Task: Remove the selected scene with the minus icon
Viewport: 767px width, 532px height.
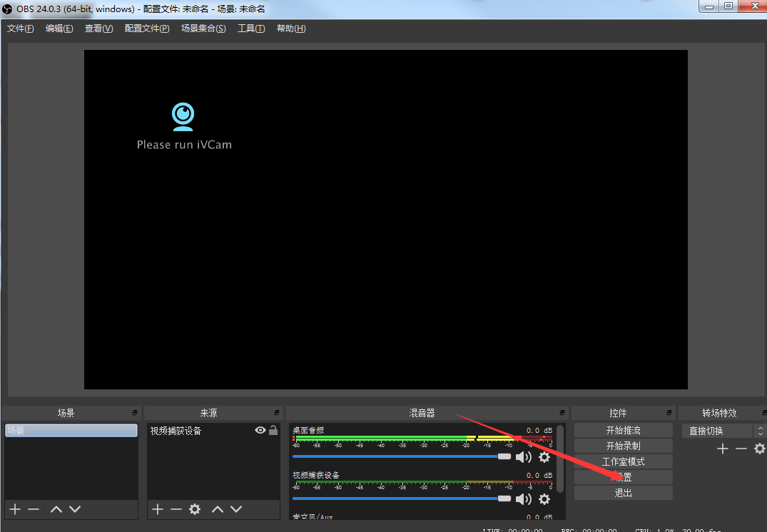Action: point(34,509)
